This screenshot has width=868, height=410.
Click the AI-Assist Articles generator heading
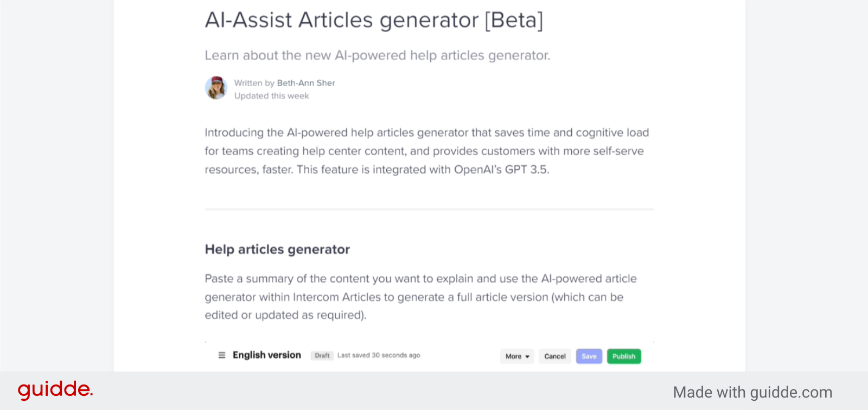click(374, 20)
